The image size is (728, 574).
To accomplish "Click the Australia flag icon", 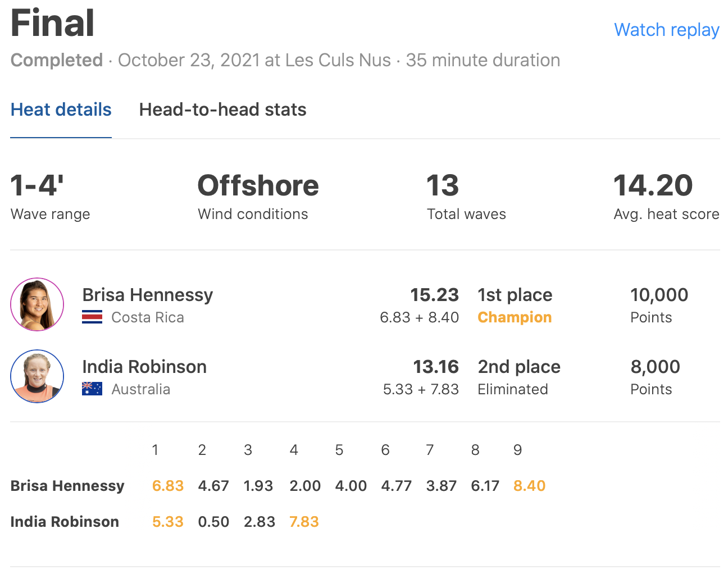I will [x=92, y=389].
